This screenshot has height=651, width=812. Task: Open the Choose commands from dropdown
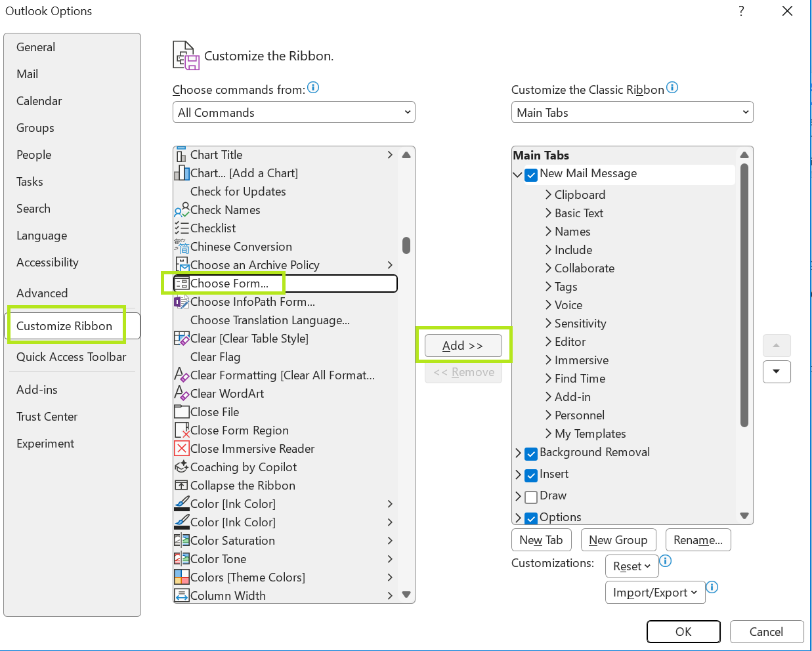[x=293, y=112]
